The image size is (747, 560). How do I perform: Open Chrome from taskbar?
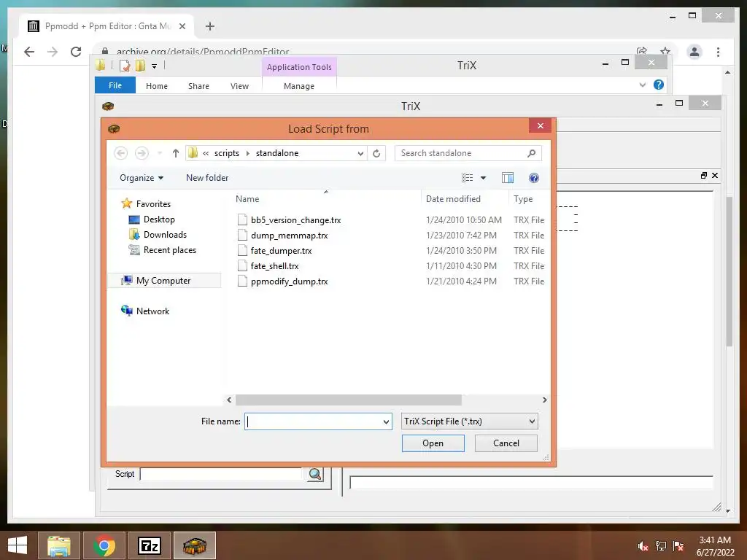tap(104, 545)
